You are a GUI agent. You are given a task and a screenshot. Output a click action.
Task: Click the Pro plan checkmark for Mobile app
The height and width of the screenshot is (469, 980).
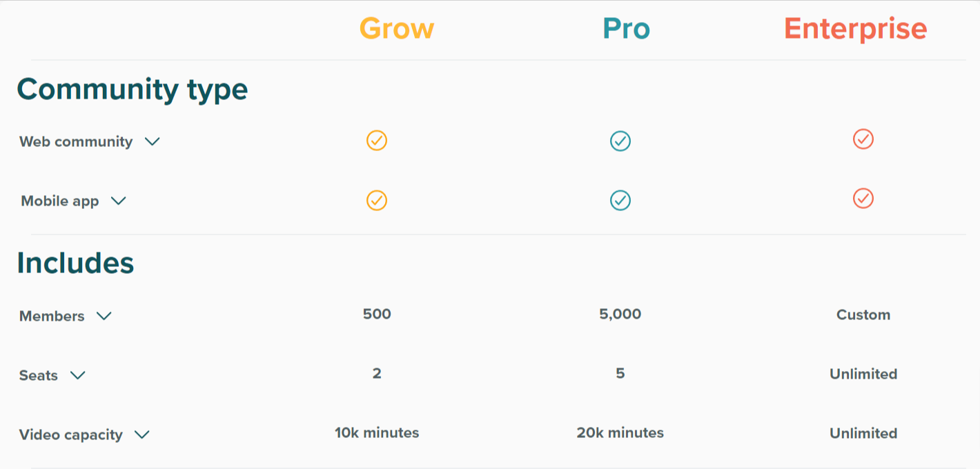click(x=620, y=200)
